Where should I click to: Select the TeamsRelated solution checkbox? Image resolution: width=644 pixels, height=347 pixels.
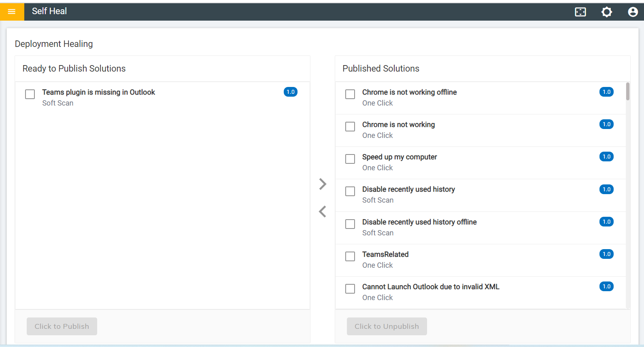[350, 256]
